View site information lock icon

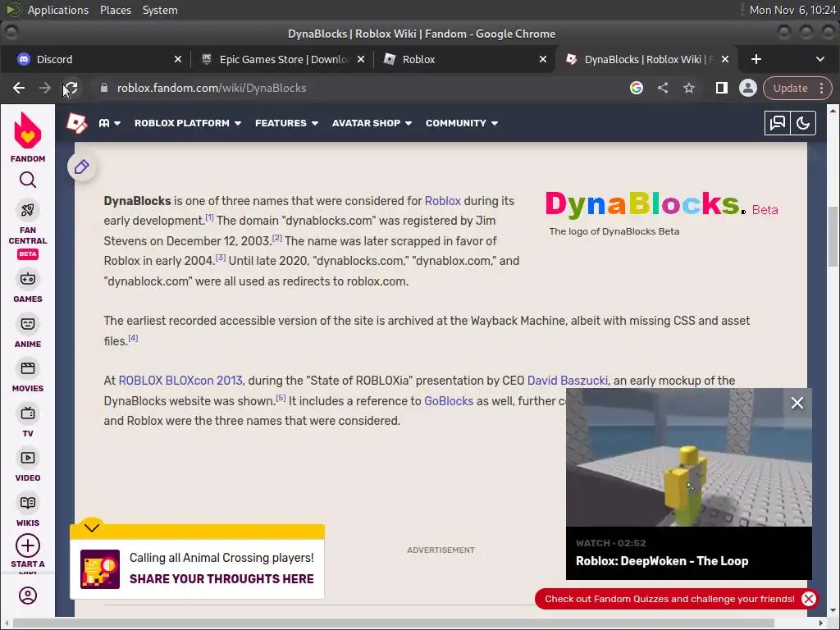(x=104, y=88)
